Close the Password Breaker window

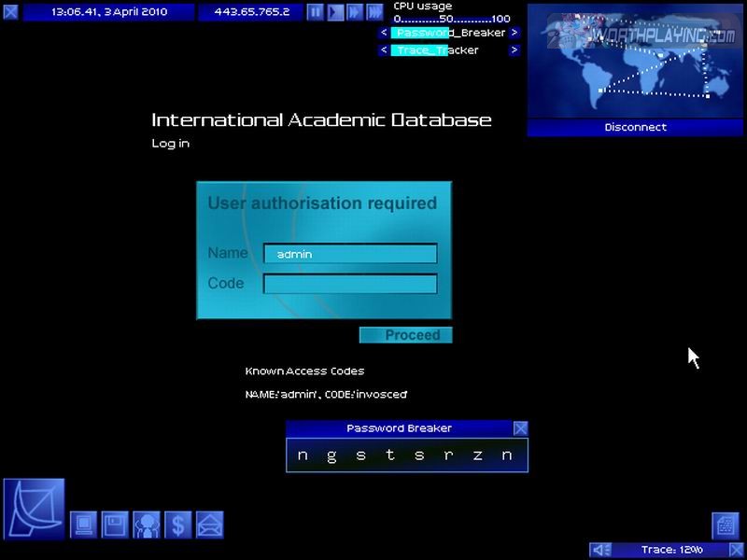[520, 428]
